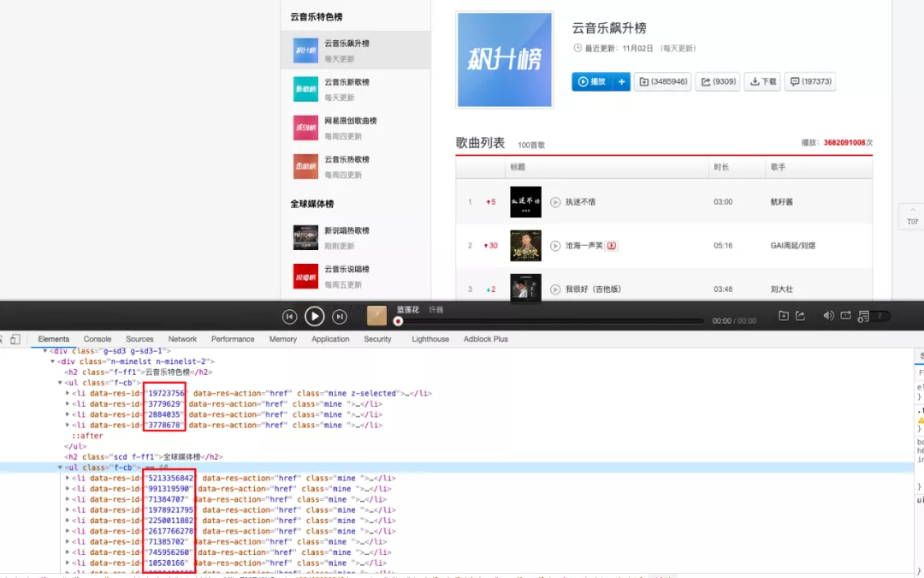Switch to the Security tab in DevTools
The image size is (924, 578).
pos(378,339)
